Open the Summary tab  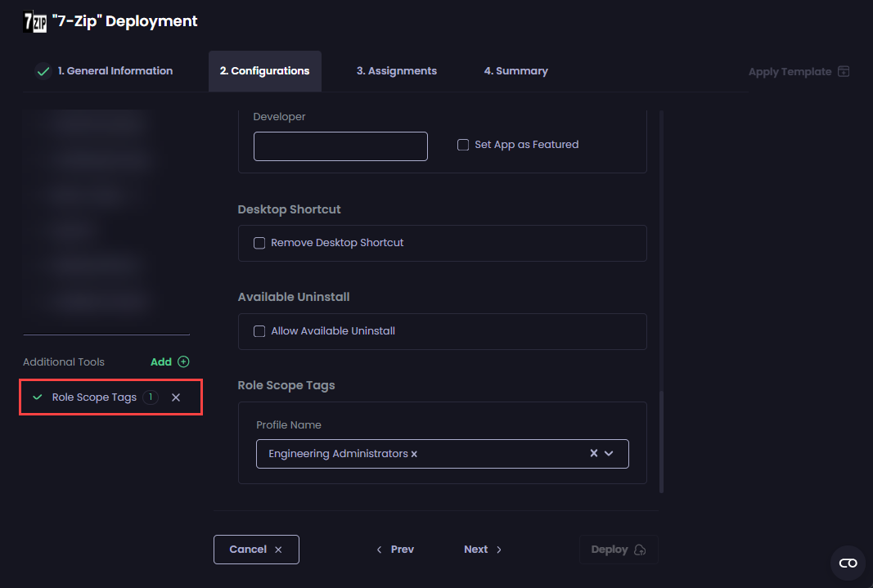(516, 71)
